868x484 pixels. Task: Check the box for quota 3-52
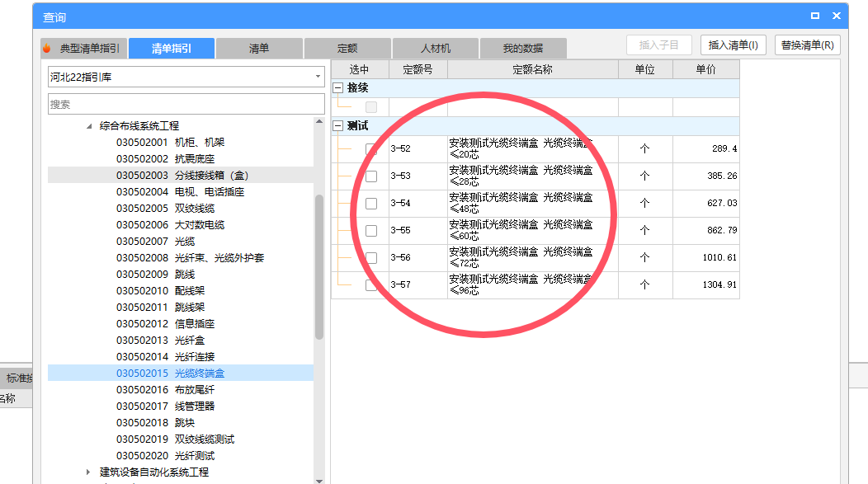click(x=371, y=148)
